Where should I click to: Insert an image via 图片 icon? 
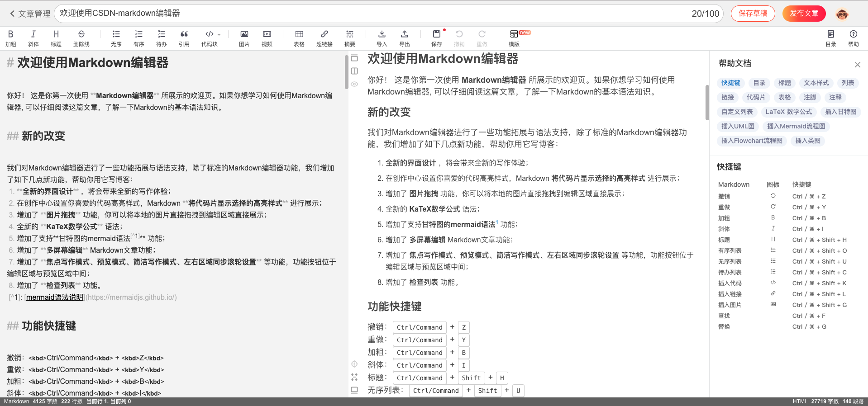(x=244, y=38)
